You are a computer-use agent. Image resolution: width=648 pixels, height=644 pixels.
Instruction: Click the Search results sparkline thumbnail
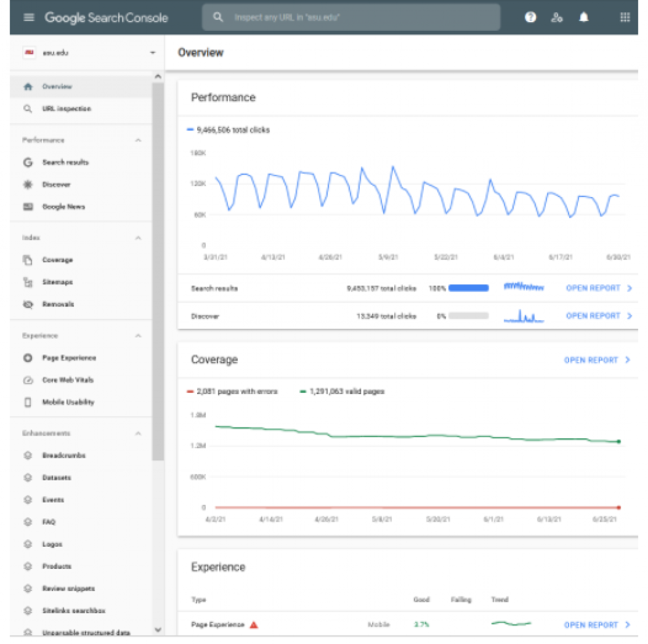tap(523, 287)
